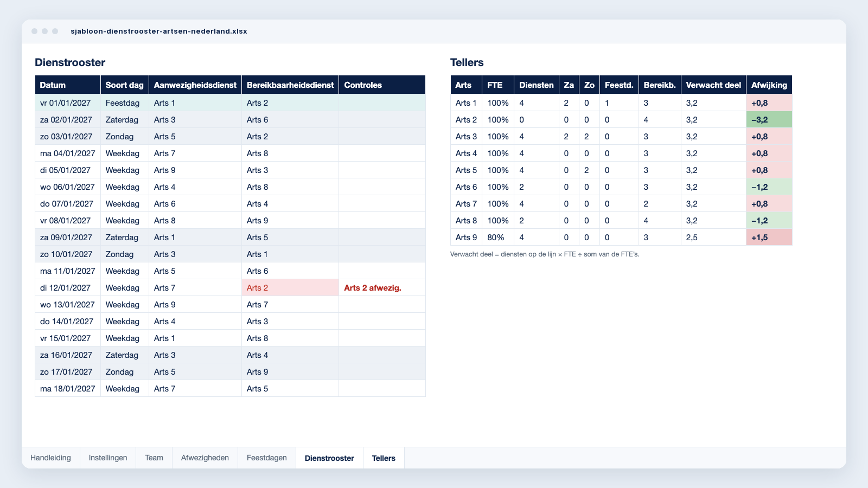Select the −1,2 deviation cell for Arts 8
The height and width of the screenshot is (488, 868).
(769, 221)
